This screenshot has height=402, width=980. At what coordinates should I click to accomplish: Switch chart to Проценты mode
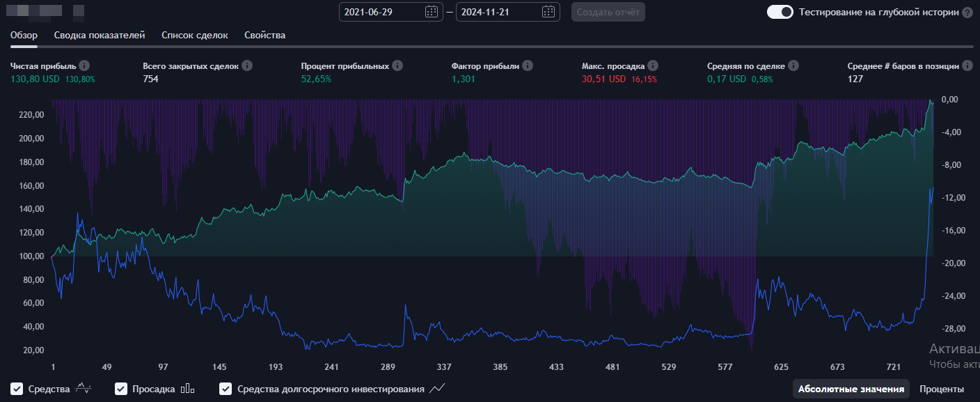pyautogui.click(x=941, y=389)
